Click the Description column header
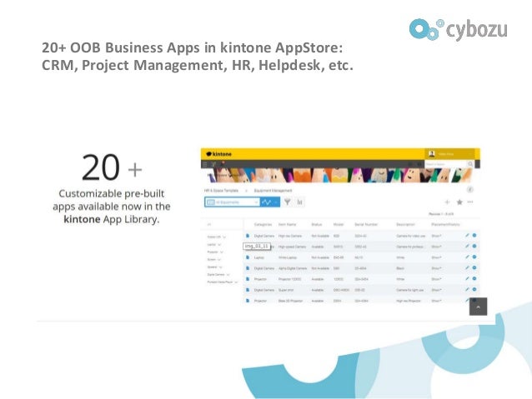The width and height of the screenshot is (532, 399). (405, 224)
